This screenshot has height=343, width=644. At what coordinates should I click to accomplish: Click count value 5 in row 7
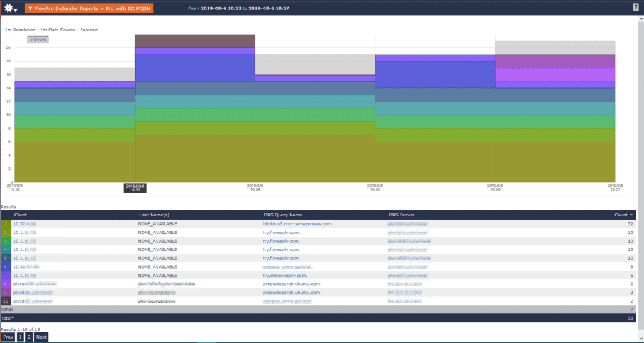(x=631, y=275)
